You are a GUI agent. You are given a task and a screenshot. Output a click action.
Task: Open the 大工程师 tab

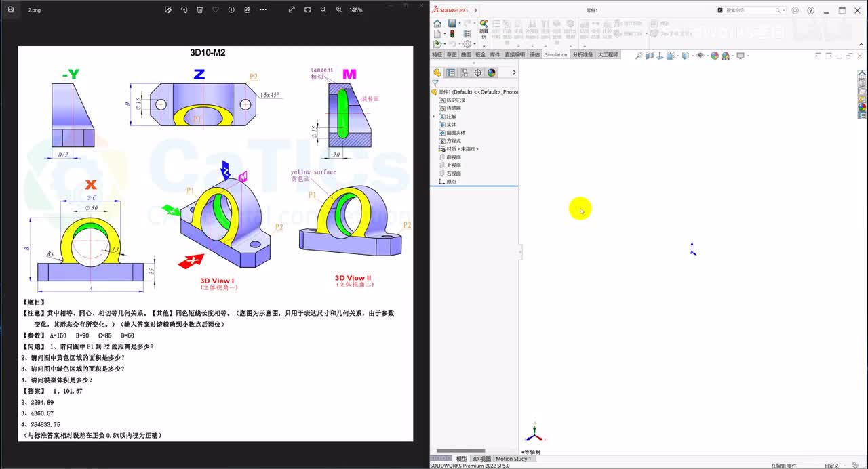pos(608,54)
